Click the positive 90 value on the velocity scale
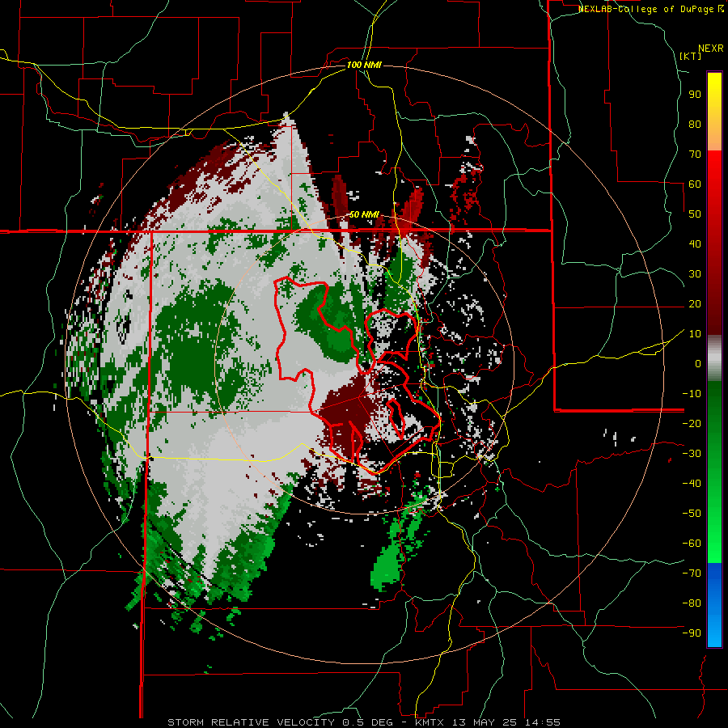Viewport: 728px width, 728px height. pos(695,95)
